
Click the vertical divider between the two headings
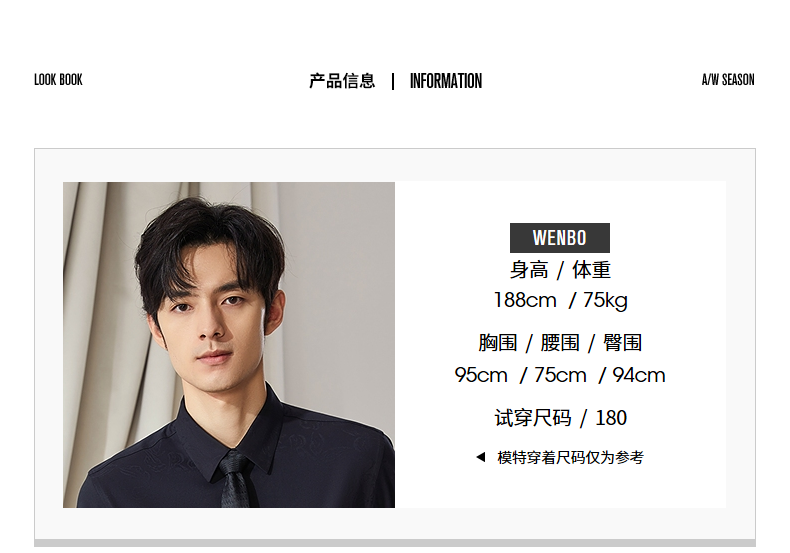[393, 81]
